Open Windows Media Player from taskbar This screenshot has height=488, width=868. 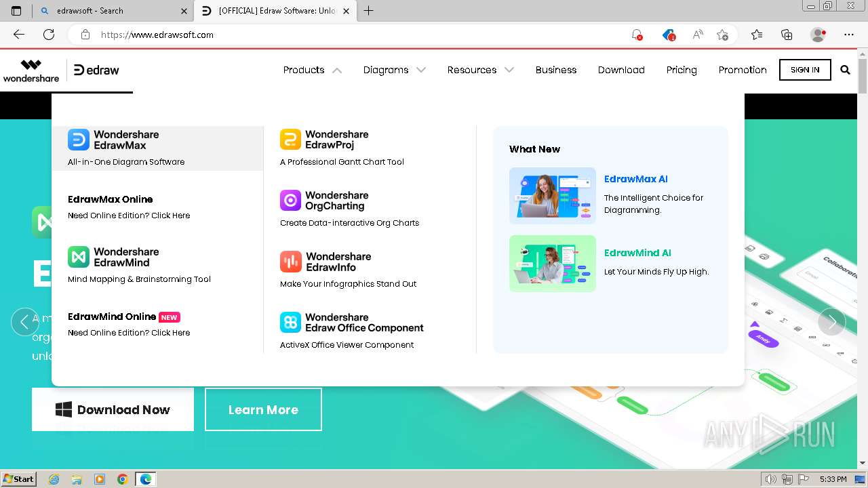pos(100,479)
